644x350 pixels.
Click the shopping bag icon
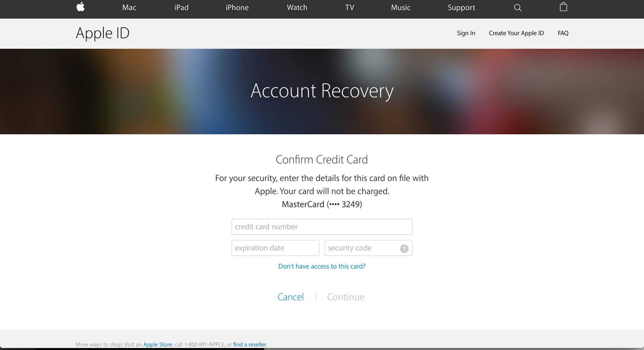(x=563, y=7)
